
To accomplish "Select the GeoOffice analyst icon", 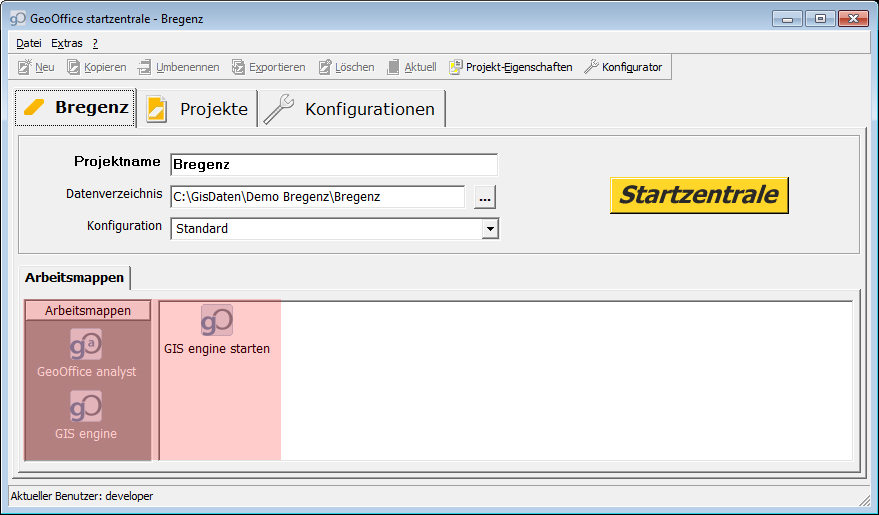I will point(86,344).
